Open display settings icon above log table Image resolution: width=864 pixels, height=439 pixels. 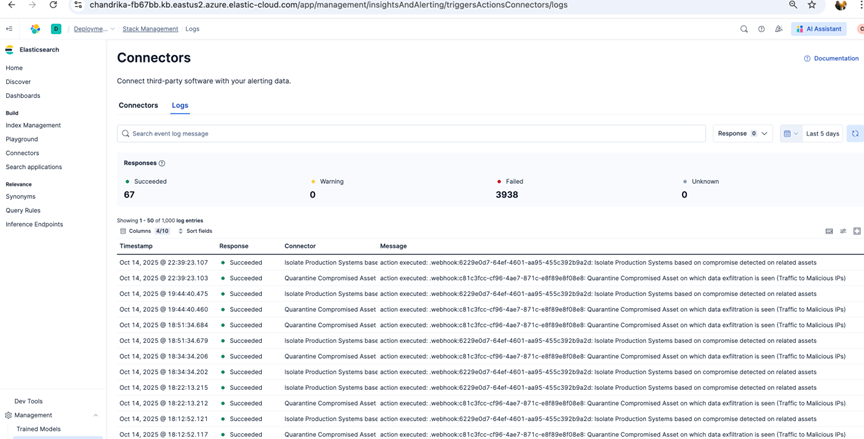pos(843,231)
